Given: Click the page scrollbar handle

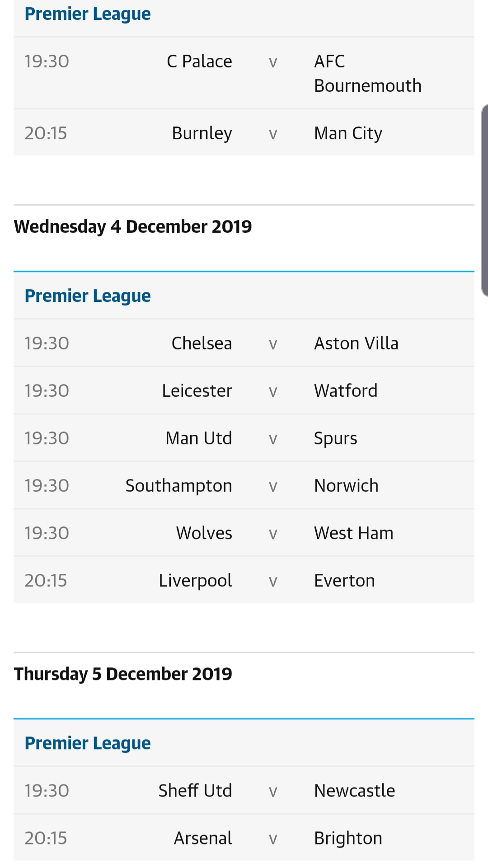Looking at the screenshot, I should [484, 200].
